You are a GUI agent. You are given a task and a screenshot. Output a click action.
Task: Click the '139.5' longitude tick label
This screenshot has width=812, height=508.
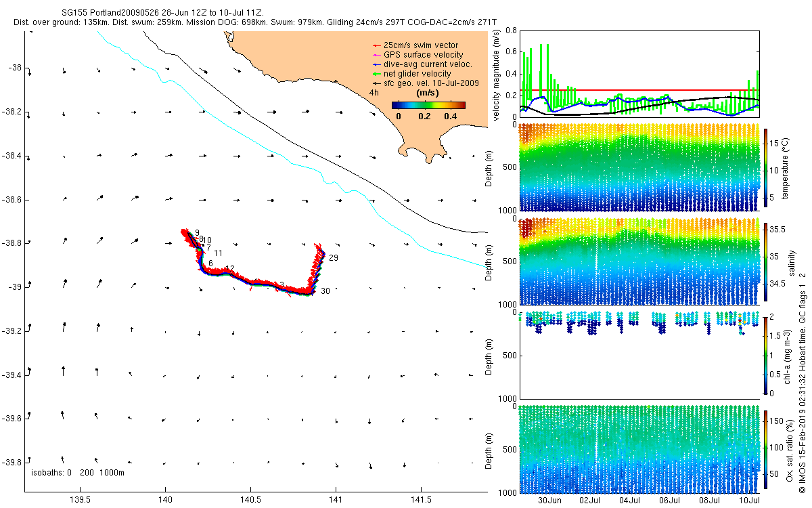pos(80,500)
